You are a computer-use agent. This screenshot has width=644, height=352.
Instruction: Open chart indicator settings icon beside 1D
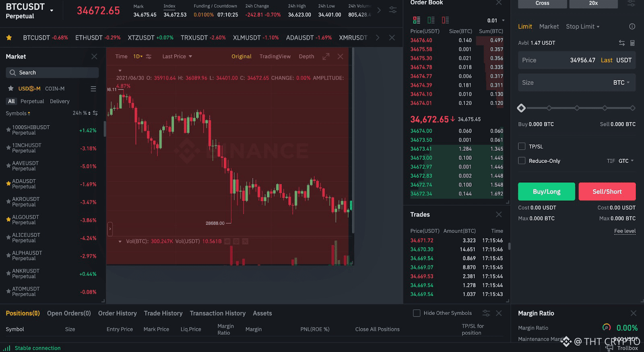[149, 56]
